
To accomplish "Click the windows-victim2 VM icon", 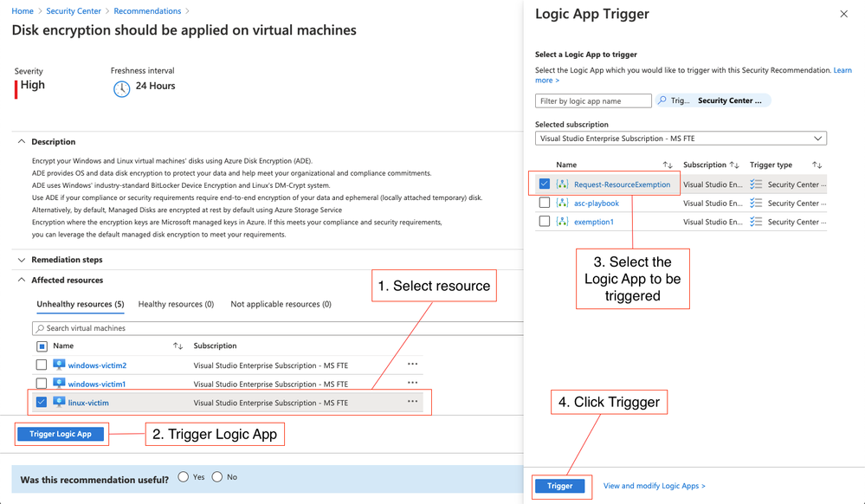I will (59, 365).
